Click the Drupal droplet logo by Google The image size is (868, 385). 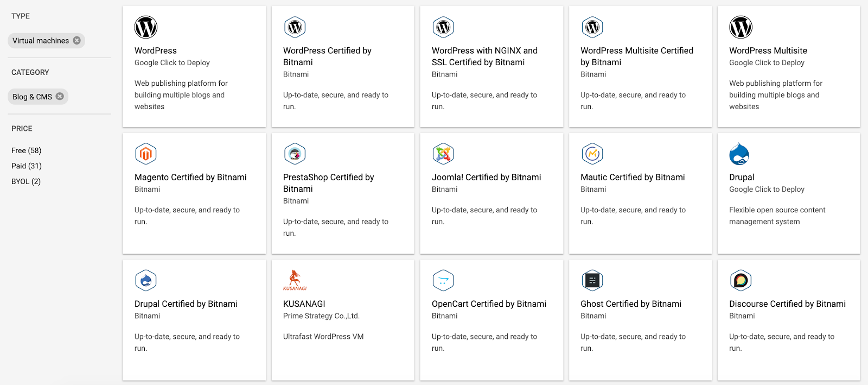739,154
